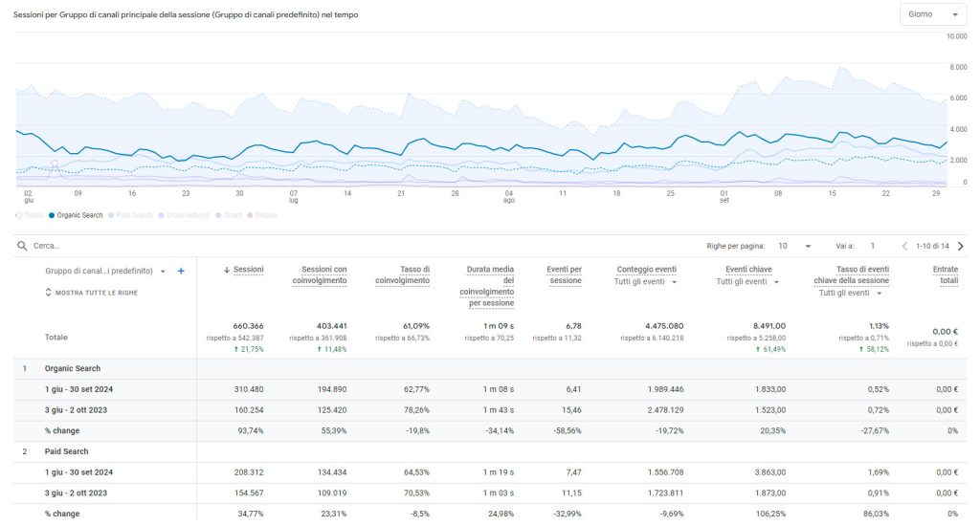Click total key events value 8.491,00
This screenshot has height=526, width=980.
(x=769, y=326)
